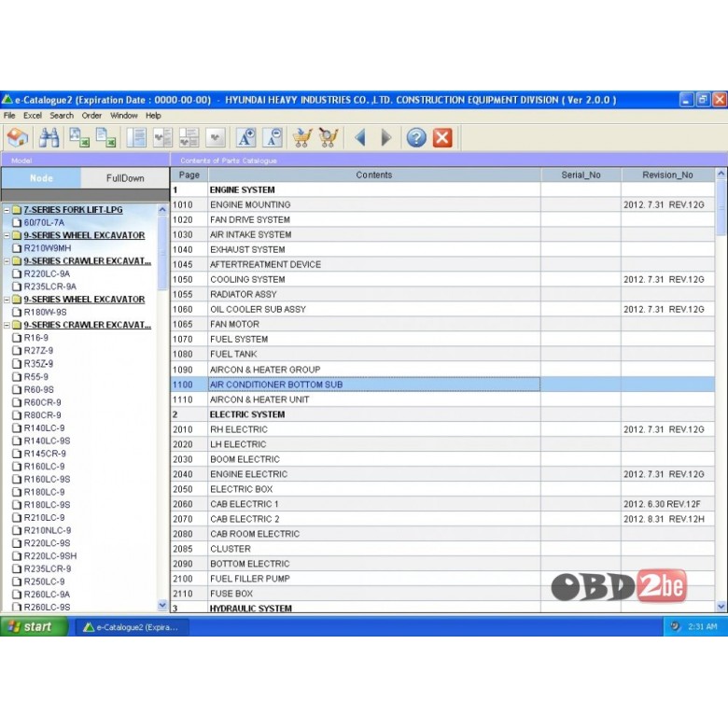Select the ELECTRIC SYSTEM section row
728x728 pixels.
click(442, 414)
